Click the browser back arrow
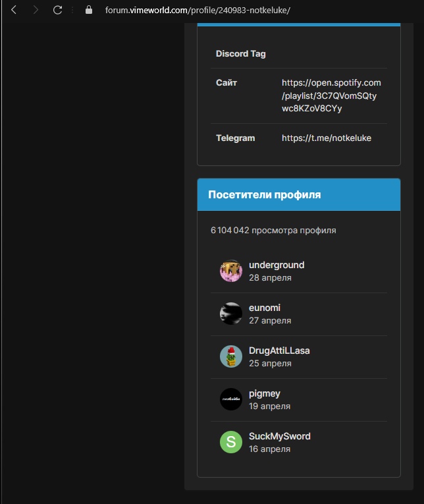 (14, 10)
